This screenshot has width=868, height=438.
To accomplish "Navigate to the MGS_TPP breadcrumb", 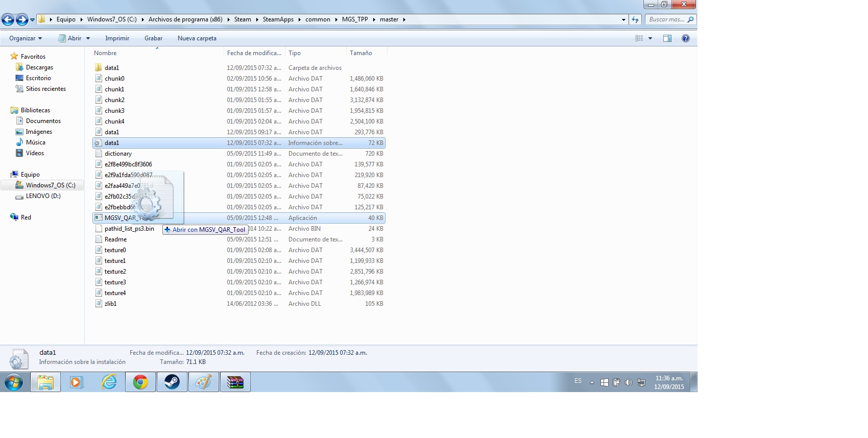I will pyautogui.click(x=355, y=19).
